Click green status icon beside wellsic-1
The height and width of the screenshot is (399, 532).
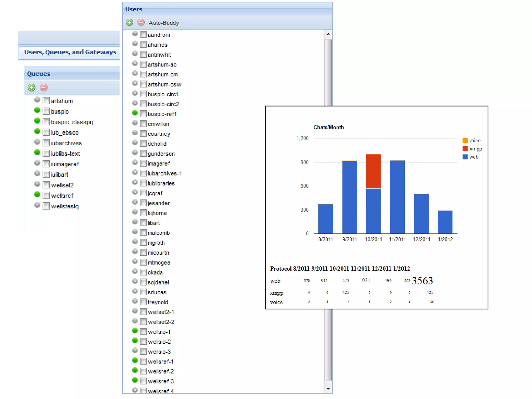(x=135, y=330)
